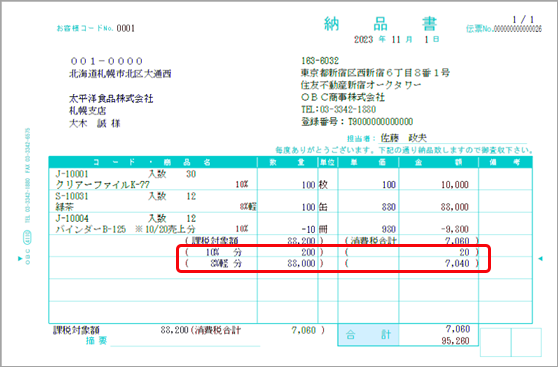
Task: Click the amount 10,000
Action: 455,185
